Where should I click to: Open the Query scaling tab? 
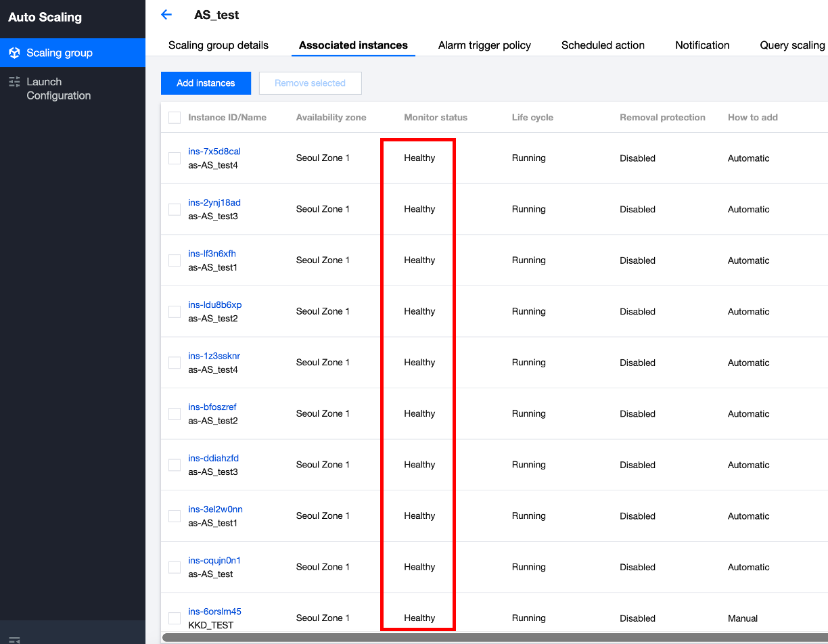[792, 45]
